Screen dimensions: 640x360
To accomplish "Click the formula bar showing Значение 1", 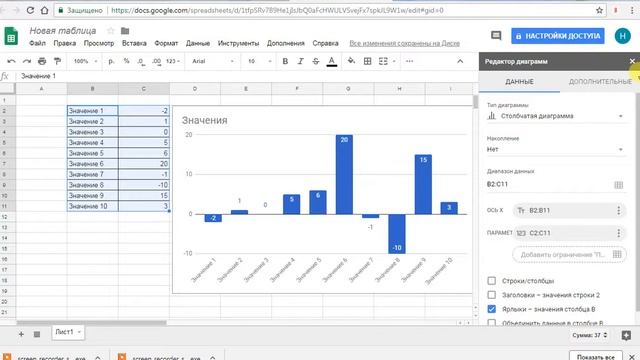I will (247, 76).
